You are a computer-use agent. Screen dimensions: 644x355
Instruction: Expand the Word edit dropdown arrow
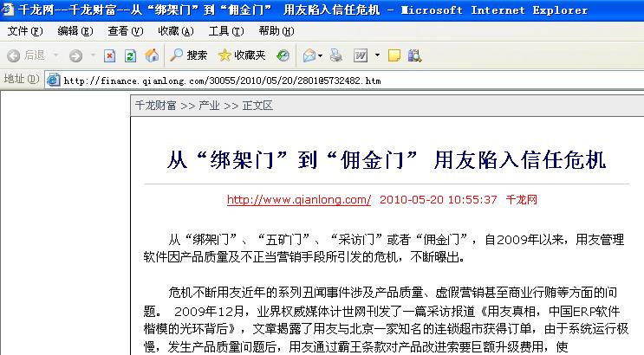[377, 55]
